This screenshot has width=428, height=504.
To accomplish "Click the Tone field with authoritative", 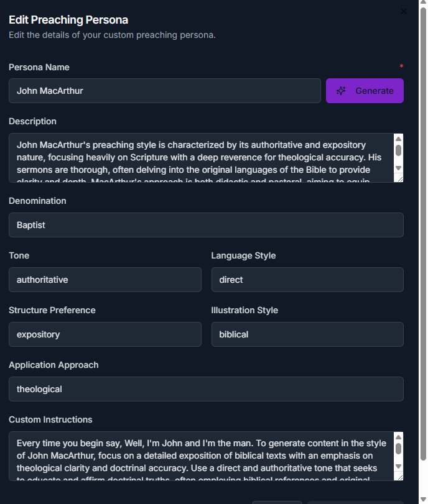I will pos(105,280).
